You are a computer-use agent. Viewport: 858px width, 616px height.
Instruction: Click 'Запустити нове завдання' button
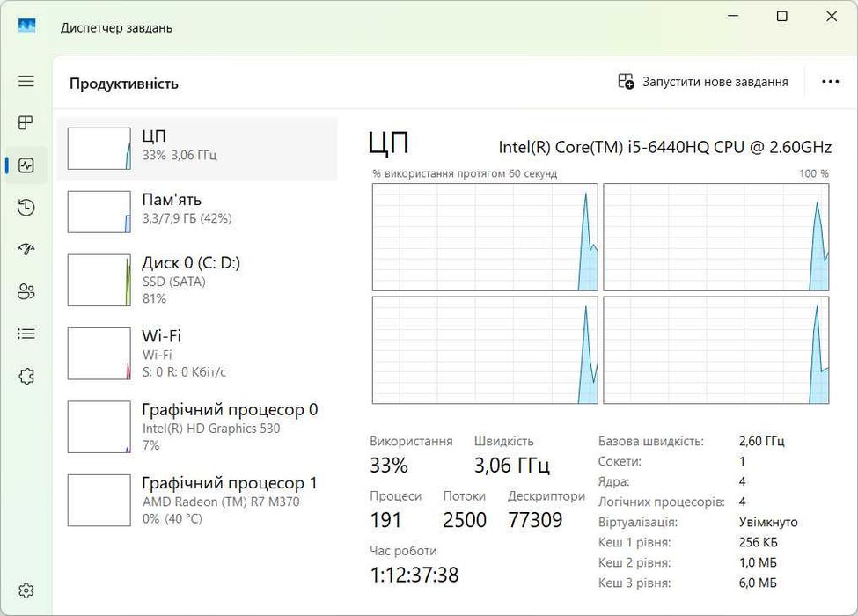(x=703, y=82)
